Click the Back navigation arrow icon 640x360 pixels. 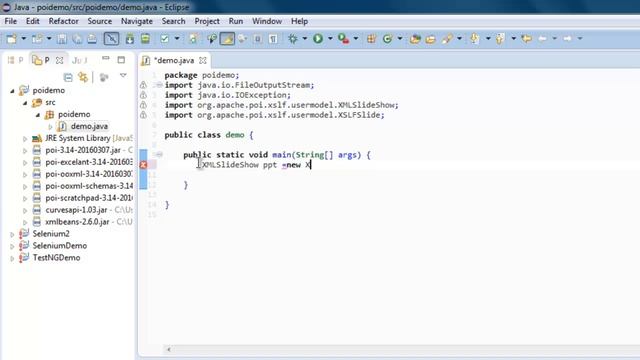[542, 39]
